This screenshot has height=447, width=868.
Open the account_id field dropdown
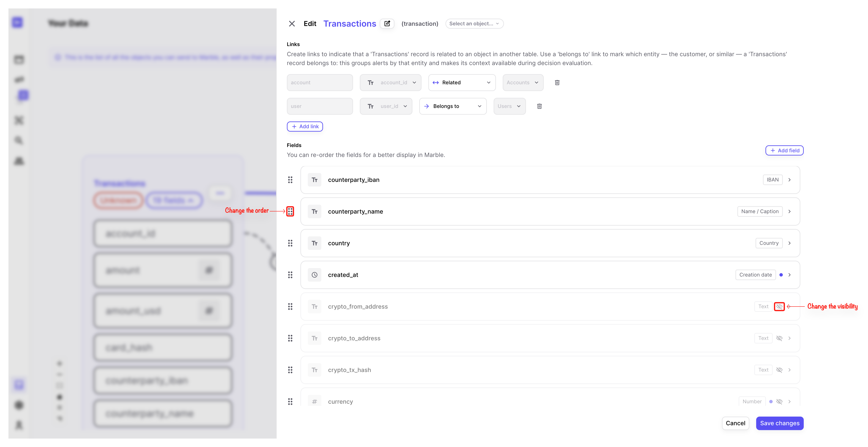click(x=390, y=82)
